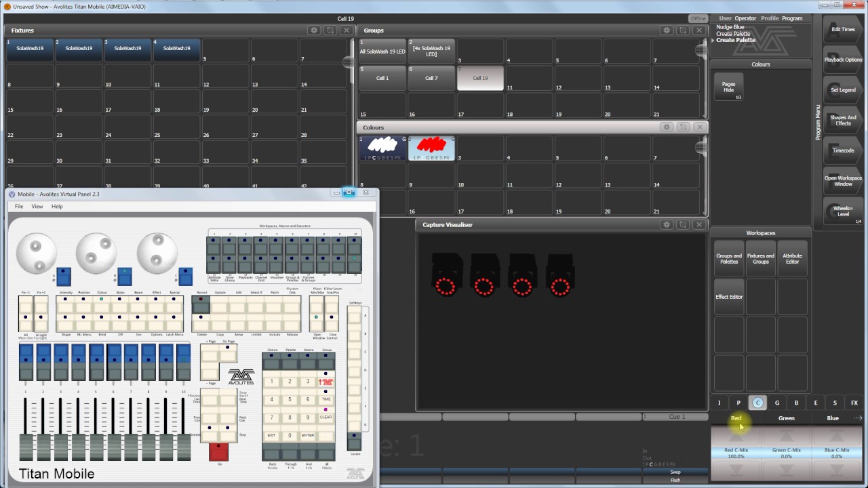Open Help menu in Virtual Panel
This screenshot has height=488, width=868.
pos(57,206)
